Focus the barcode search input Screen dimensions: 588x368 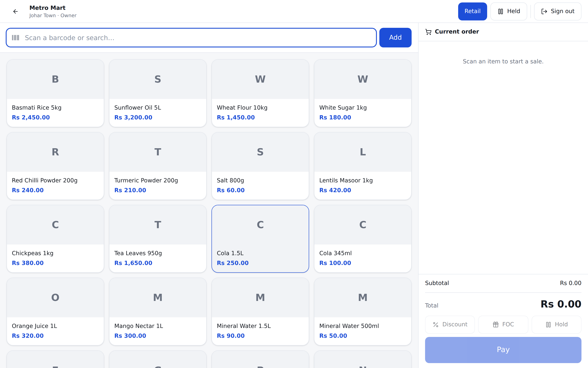coord(191,38)
